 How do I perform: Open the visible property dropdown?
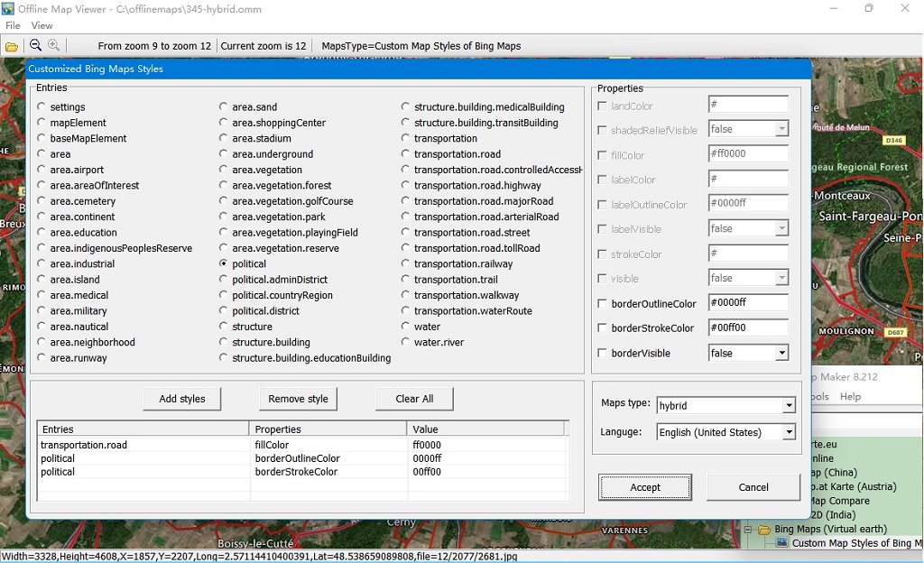pyautogui.click(x=782, y=278)
